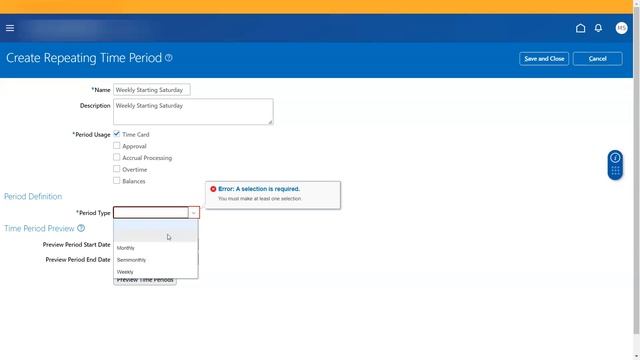
Task: Uncheck the Time Card checkbox
Action: tap(117, 134)
